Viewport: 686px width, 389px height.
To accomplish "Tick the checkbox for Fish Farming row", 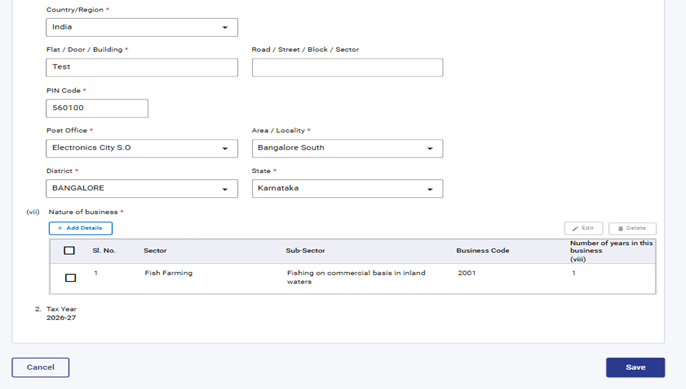I will pyautogui.click(x=70, y=278).
